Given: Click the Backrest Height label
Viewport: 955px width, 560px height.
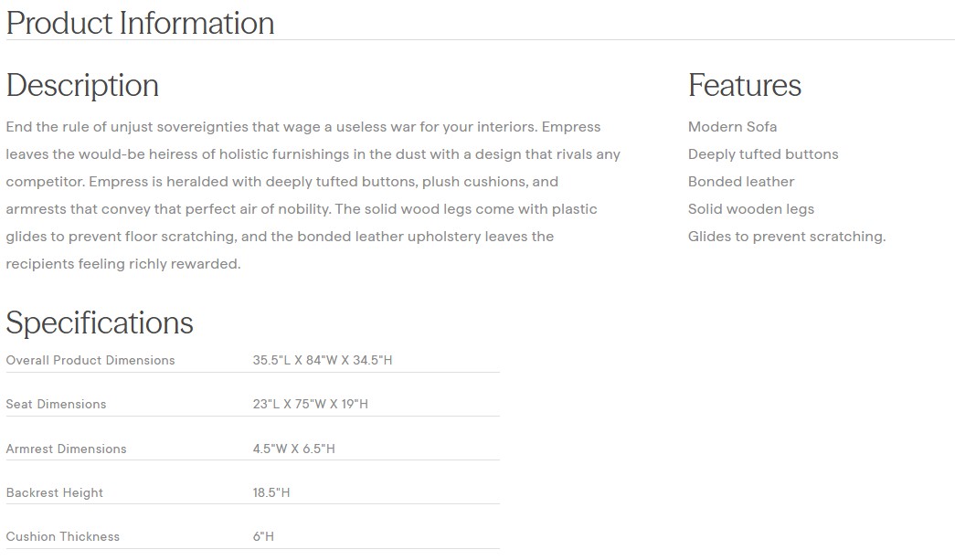Looking at the screenshot, I should (x=55, y=492).
